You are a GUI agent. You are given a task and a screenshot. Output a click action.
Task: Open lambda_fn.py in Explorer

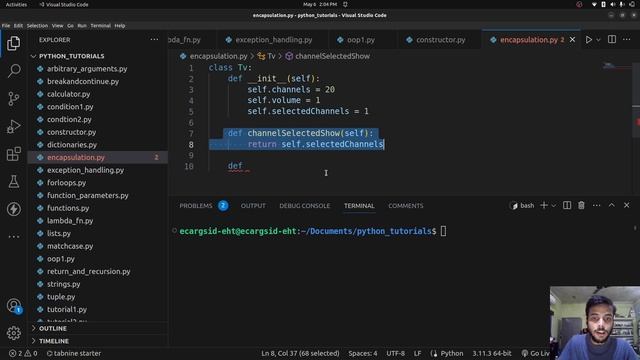[x=70, y=221]
